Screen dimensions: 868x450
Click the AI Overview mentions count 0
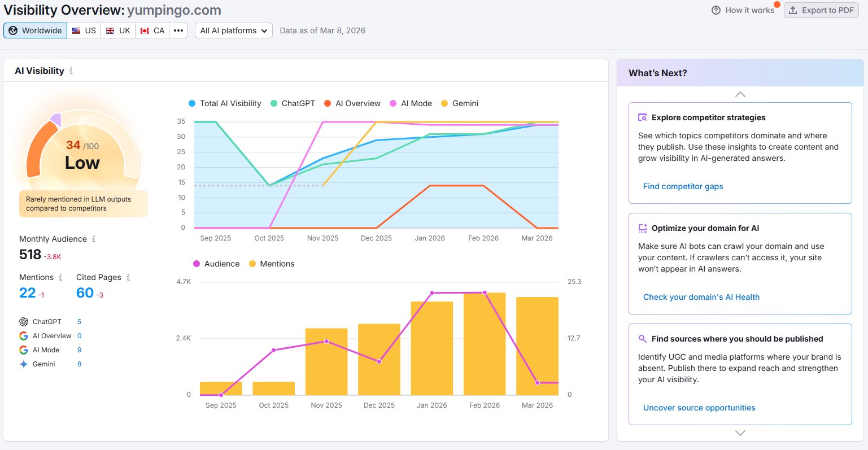(x=79, y=336)
